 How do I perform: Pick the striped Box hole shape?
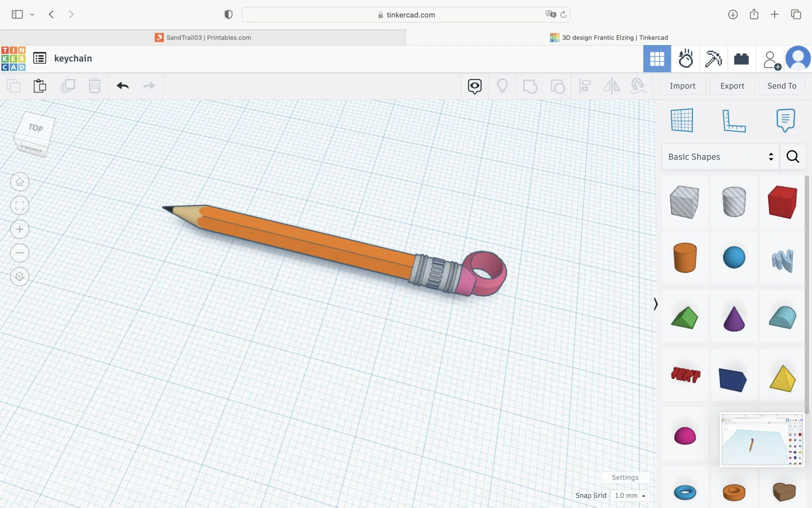click(685, 202)
